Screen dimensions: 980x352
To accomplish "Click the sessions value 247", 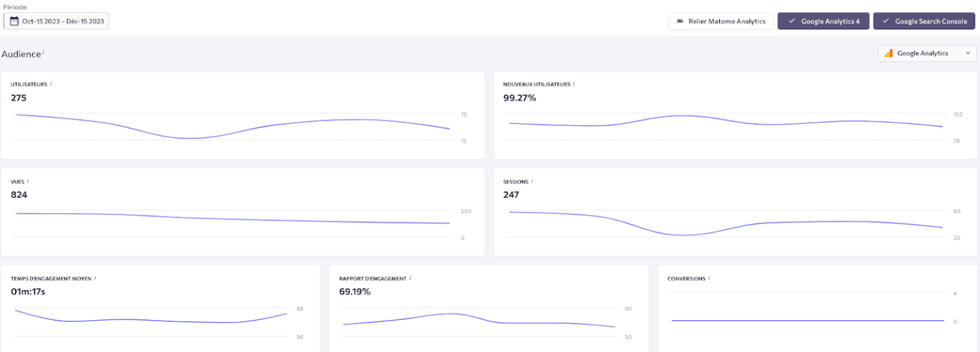I will point(511,195).
